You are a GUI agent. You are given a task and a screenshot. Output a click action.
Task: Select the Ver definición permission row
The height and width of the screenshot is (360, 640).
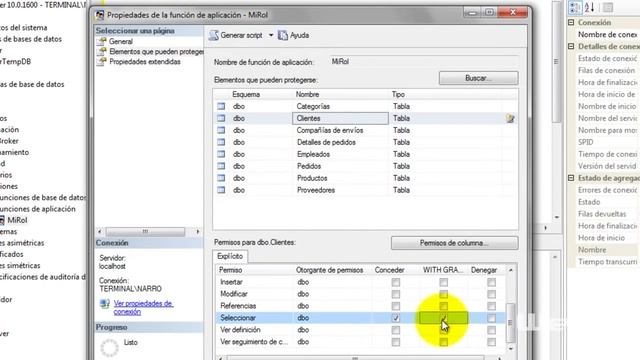pyautogui.click(x=361, y=330)
